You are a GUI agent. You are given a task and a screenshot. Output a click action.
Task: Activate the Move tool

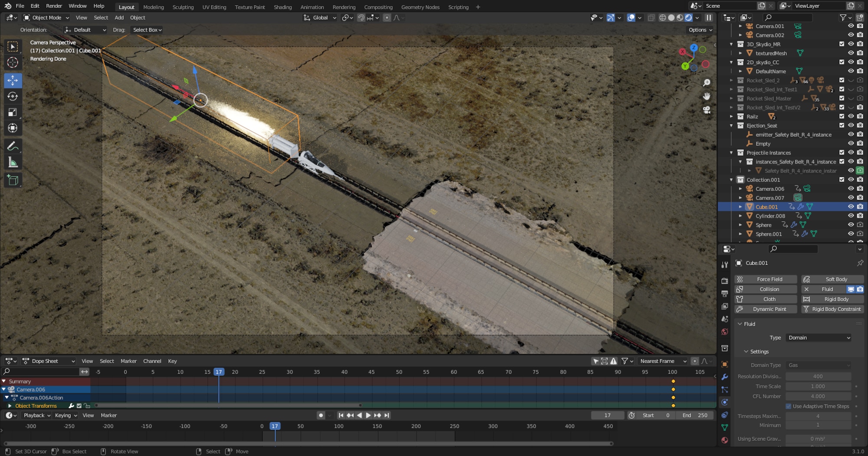coord(13,80)
